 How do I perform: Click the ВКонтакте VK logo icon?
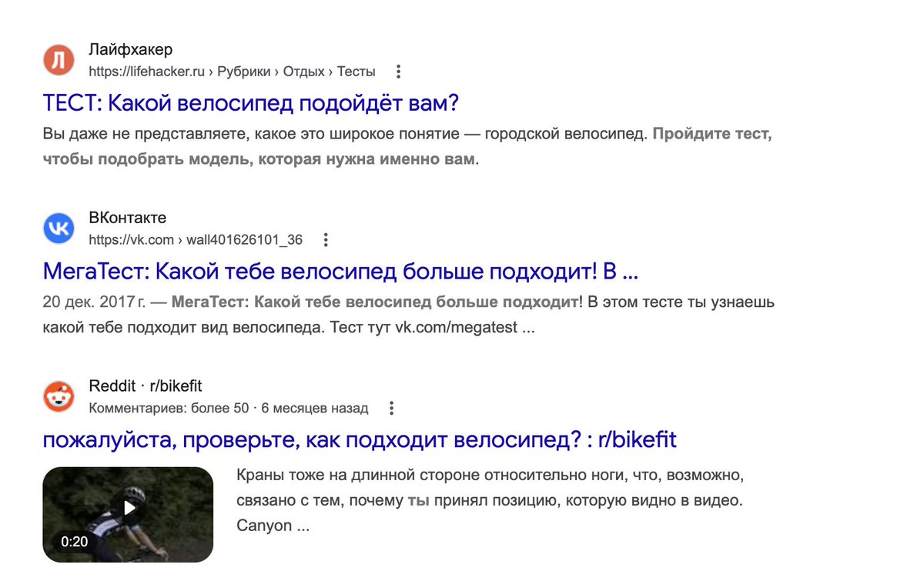[x=59, y=228]
